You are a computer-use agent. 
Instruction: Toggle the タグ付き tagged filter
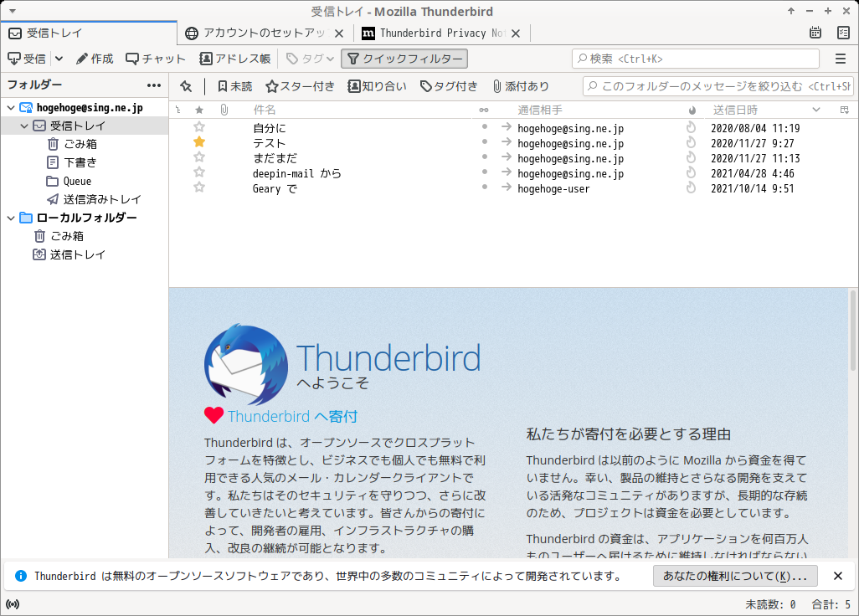click(x=449, y=86)
